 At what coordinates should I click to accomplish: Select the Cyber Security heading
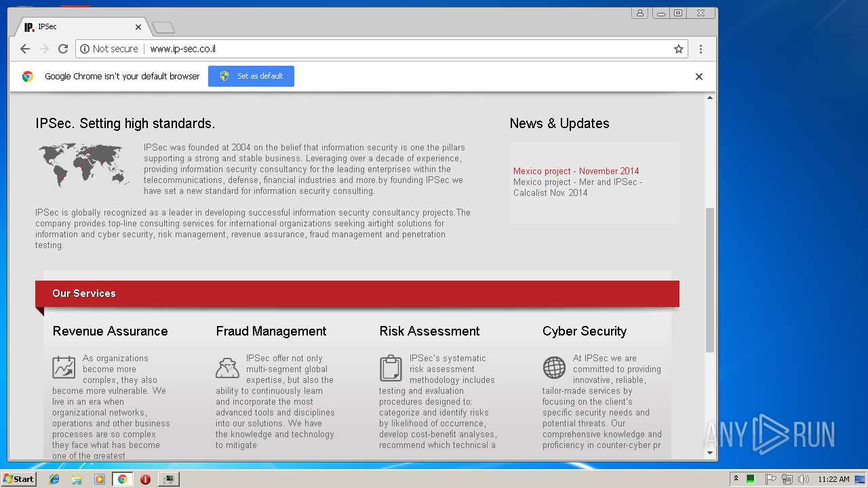click(x=585, y=331)
